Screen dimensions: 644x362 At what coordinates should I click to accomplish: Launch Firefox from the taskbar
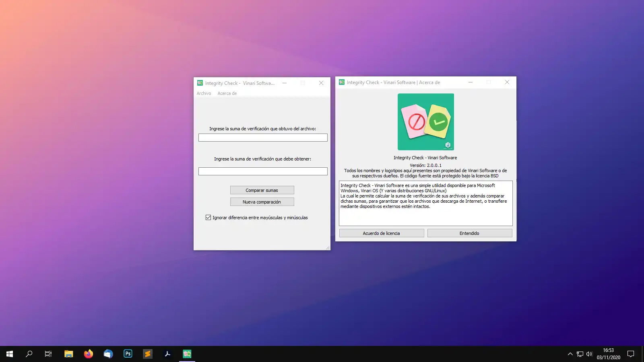pyautogui.click(x=89, y=354)
